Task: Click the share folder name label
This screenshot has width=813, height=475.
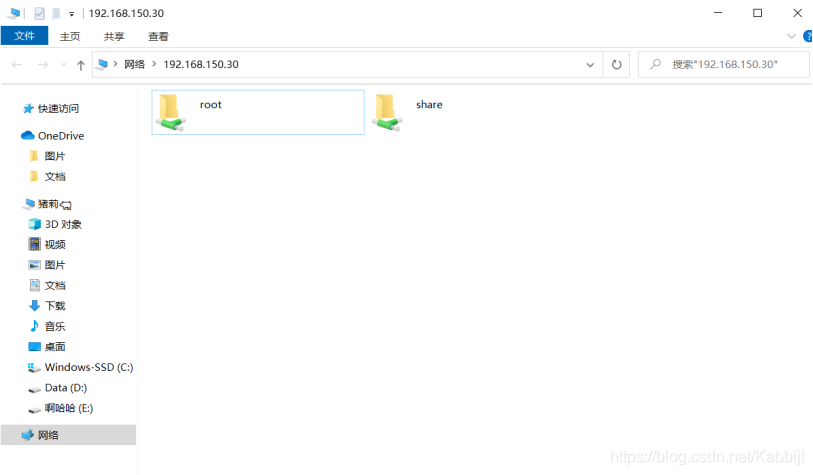Action: 429,105
